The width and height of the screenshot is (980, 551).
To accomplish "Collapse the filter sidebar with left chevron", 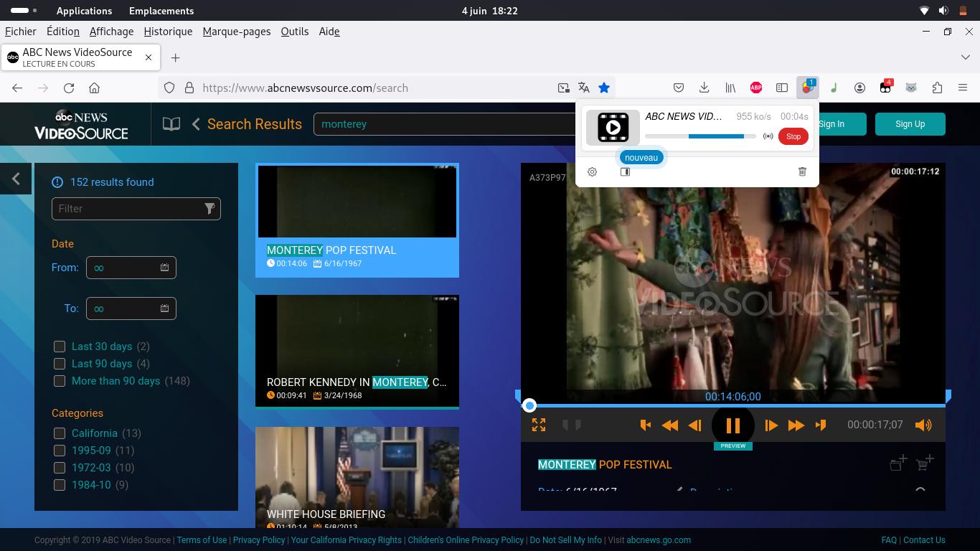I will [16, 179].
